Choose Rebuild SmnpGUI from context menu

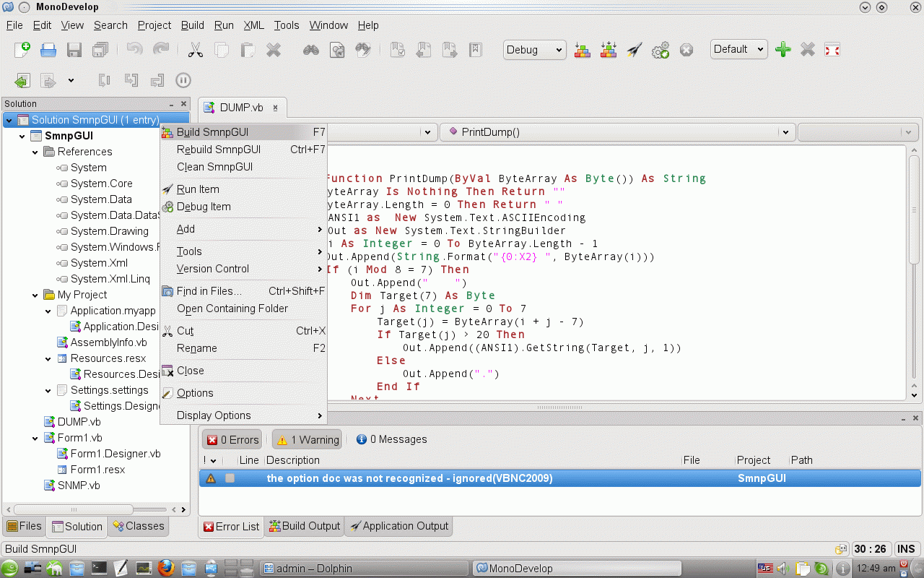tap(243, 150)
